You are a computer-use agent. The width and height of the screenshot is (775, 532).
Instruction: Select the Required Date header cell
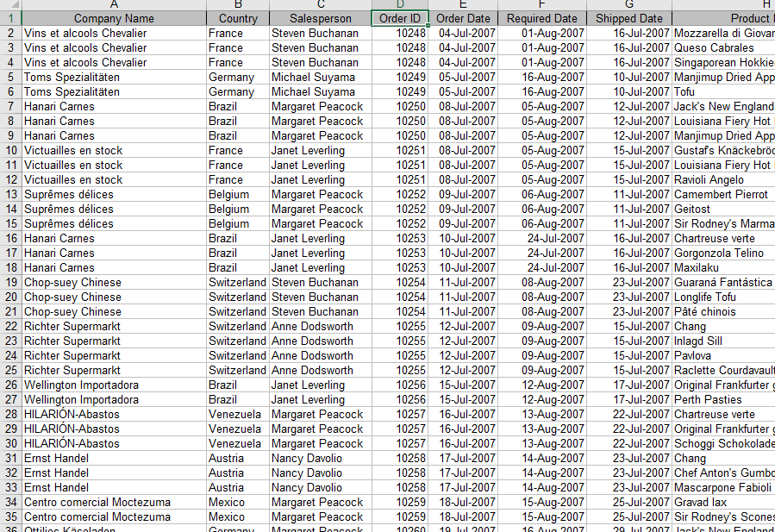point(542,19)
